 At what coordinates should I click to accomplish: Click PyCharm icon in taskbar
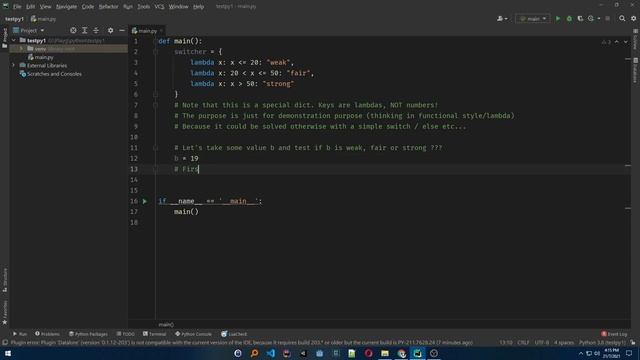[x=417, y=353]
